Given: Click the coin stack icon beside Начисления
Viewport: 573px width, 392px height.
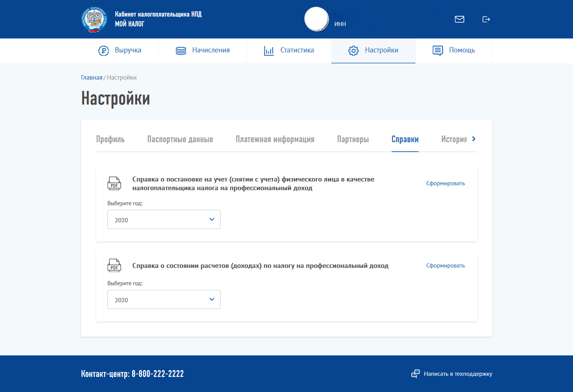Looking at the screenshot, I should coord(181,51).
